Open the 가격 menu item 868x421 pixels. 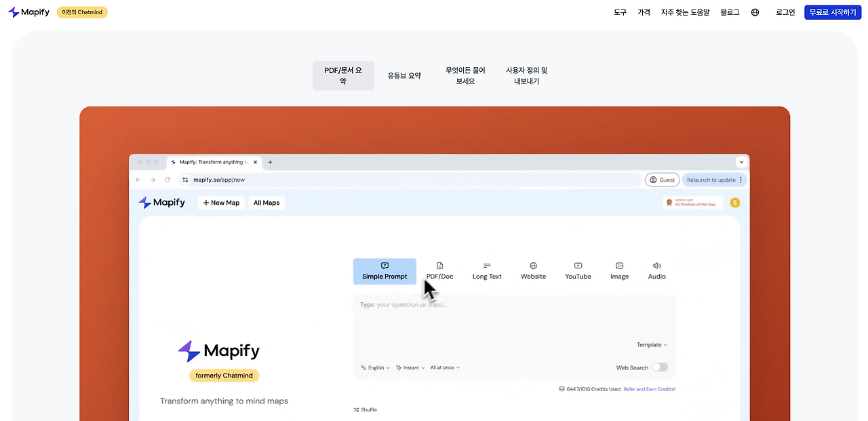[644, 12]
